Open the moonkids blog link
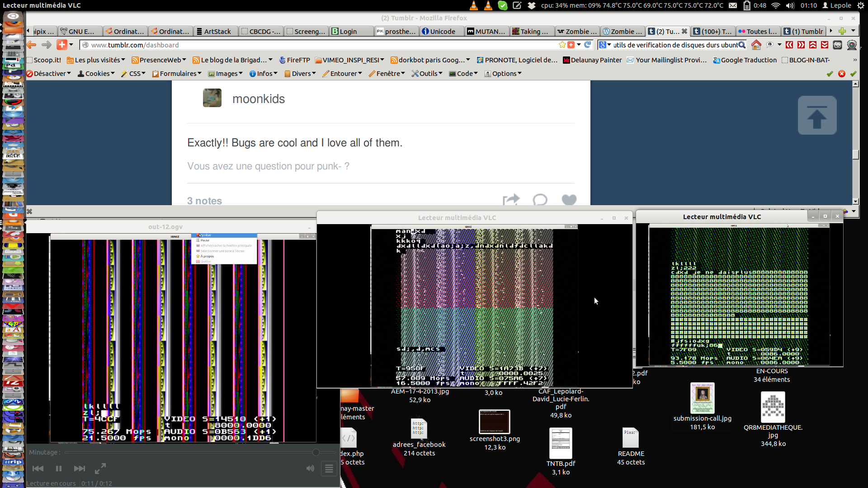 click(258, 99)
